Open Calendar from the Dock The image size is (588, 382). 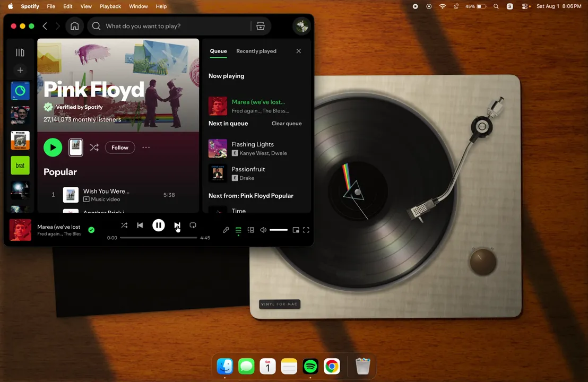(x=268, y=366)
